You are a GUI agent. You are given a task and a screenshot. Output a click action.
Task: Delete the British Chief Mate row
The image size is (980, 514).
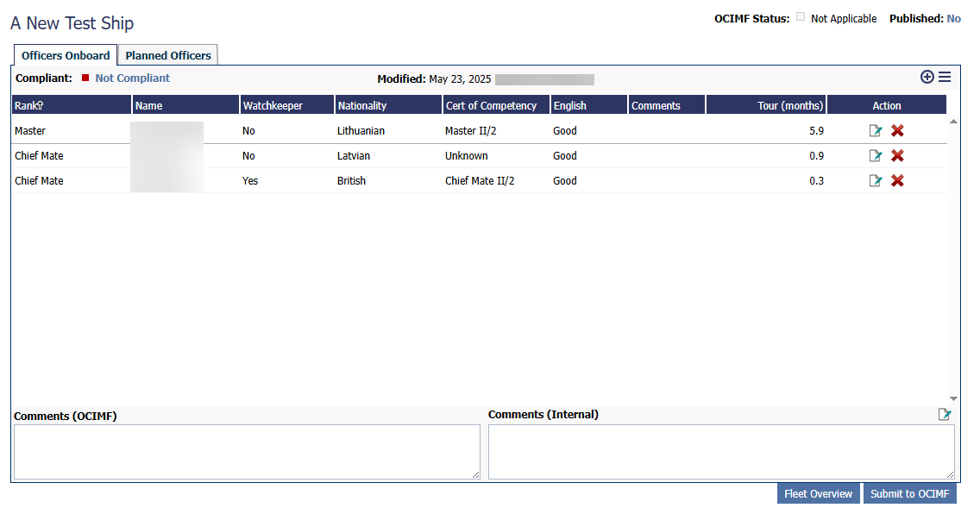click(897, 181)
